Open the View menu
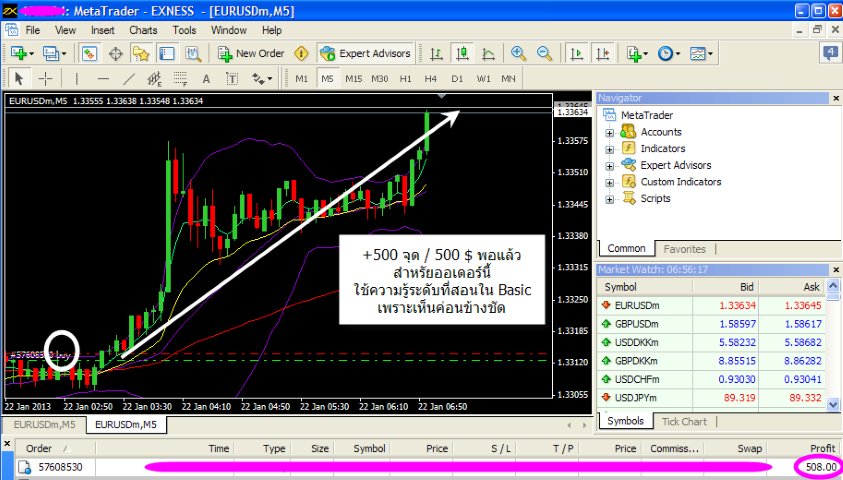This screenshot has height=480, width=843. pyautogui.click(x=66, y=30)
